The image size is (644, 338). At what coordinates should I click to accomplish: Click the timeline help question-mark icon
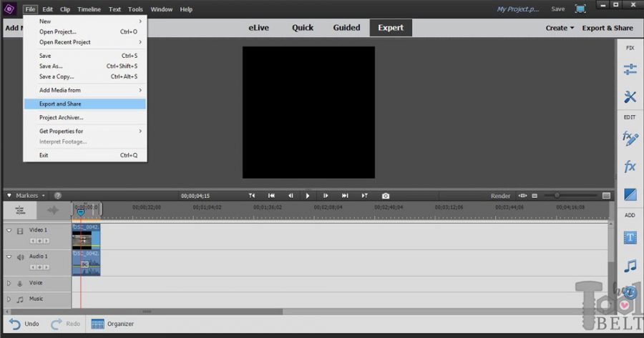pyautogui.click(x=58, y=196)
